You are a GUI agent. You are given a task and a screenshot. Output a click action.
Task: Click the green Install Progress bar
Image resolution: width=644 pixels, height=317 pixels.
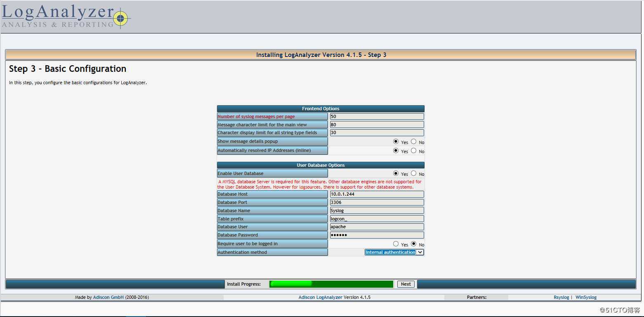click(331, 284)
